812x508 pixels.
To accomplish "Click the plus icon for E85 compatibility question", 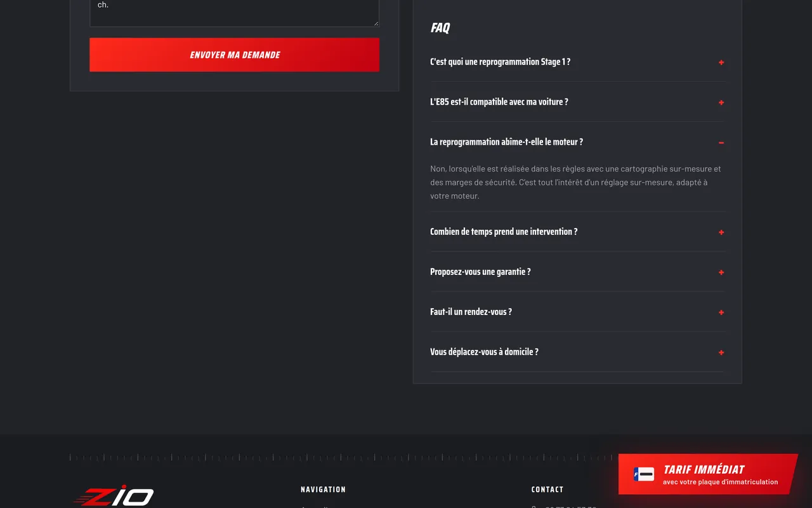I will click(x=721, y=102).
